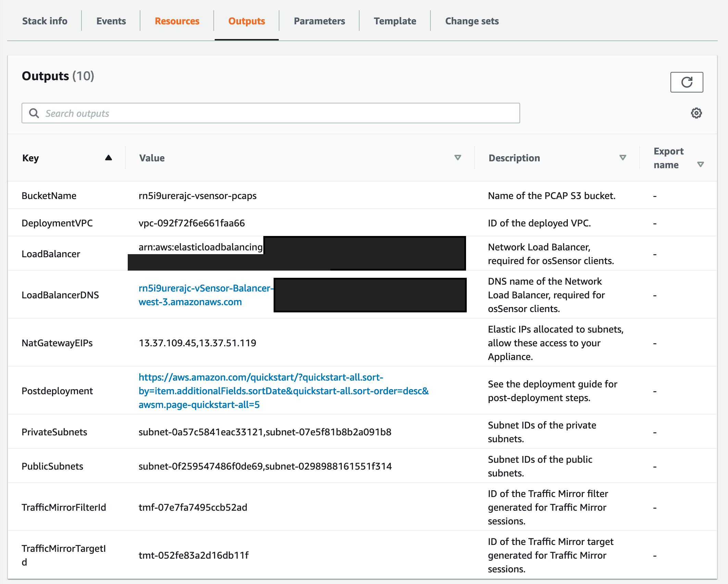Click the Export name header label

coord(668,158)
